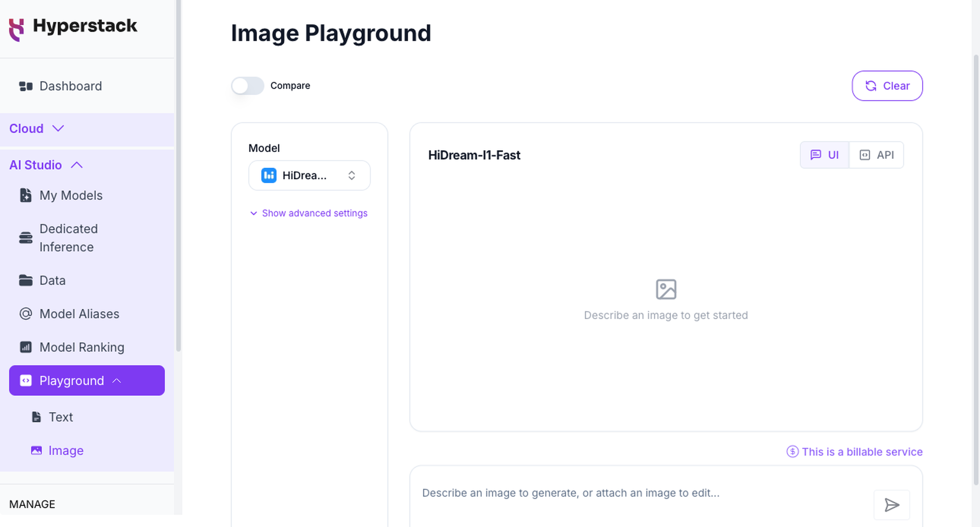980x527 pixels.
Task: Click the HiDream-I1-Fast heading
Action: coord(474,155)
